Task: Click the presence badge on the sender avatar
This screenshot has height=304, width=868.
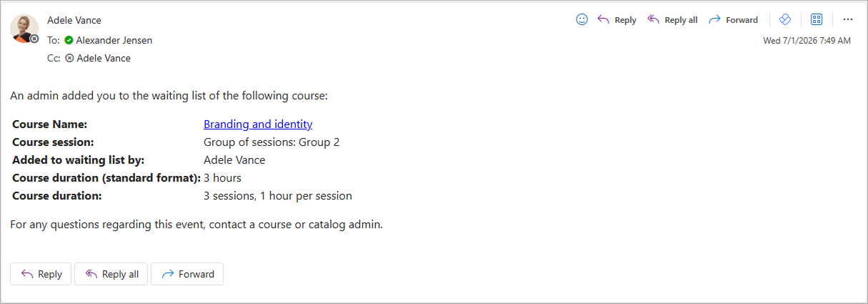Action: [x=34, y=39]
